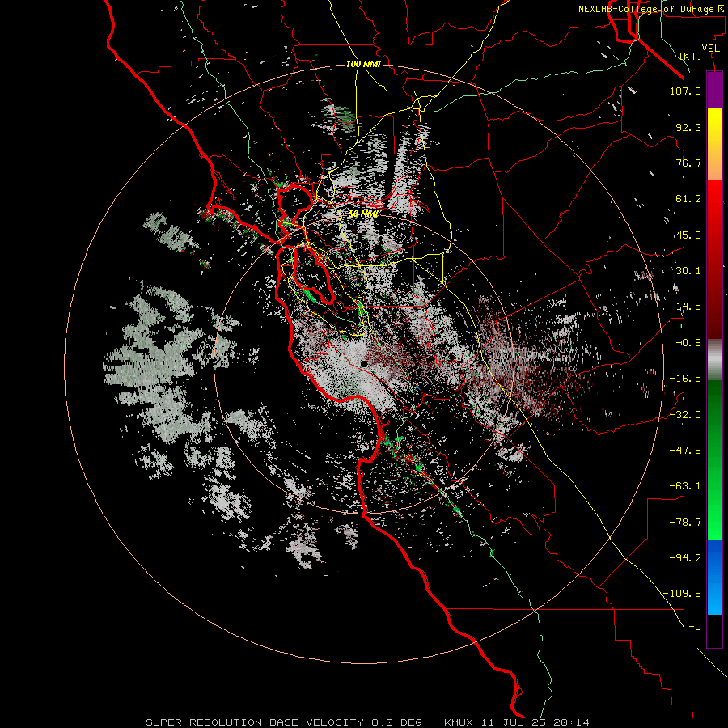The image size is (728, 728).
Task: Select the -16.5 legend value
Action: coord(685,379)
